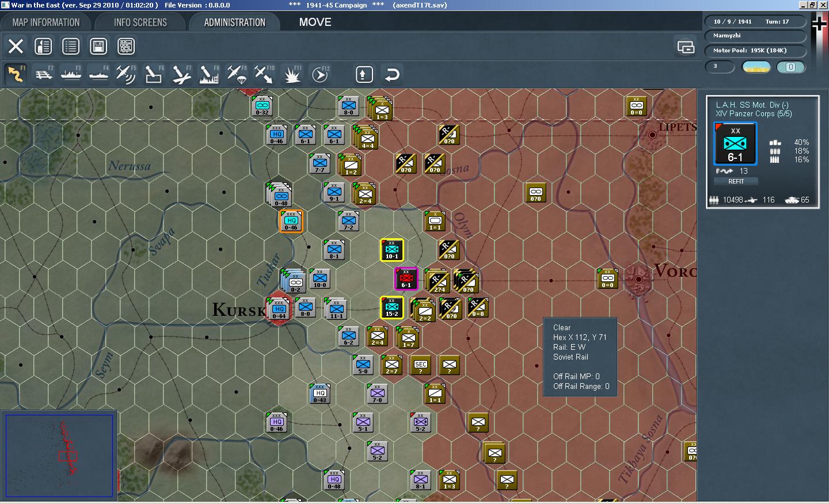Click the date 10/9/1941 Turn 17 field
Viewport: 829px width, 504px height.
coord(755,21)
